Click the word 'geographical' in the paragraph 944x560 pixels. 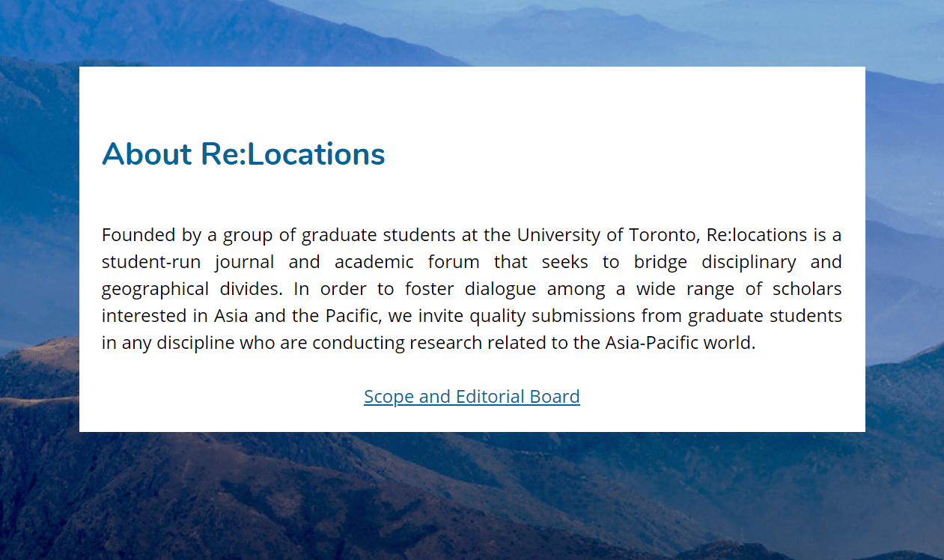[155, 289]
